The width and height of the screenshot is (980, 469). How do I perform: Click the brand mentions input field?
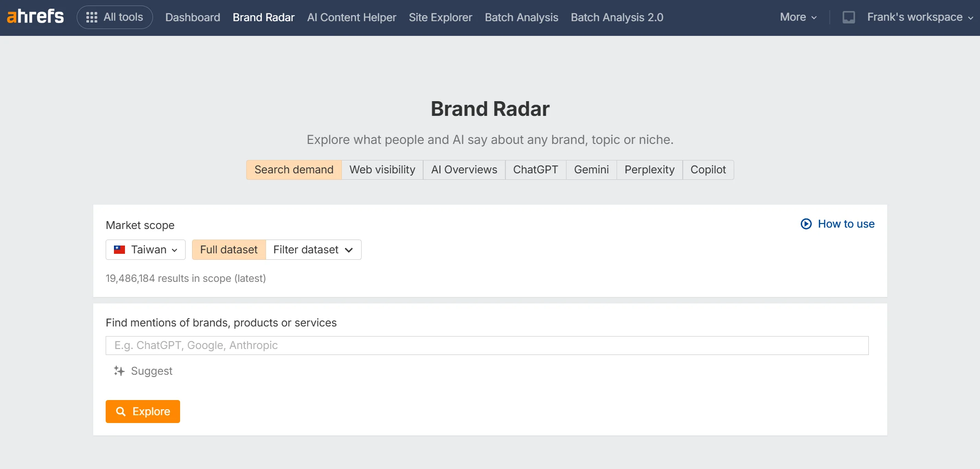pyautogui.click(x=487, y=345)
